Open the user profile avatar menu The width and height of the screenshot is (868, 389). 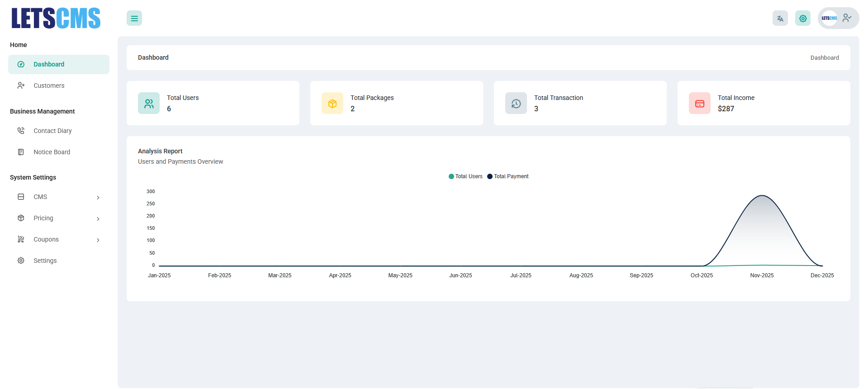click(838, 19)
